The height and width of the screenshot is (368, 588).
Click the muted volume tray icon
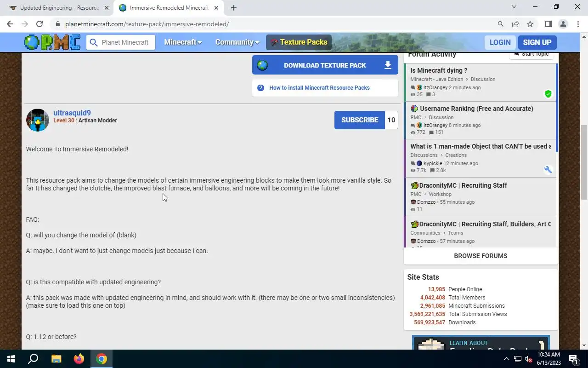point(529,359)
